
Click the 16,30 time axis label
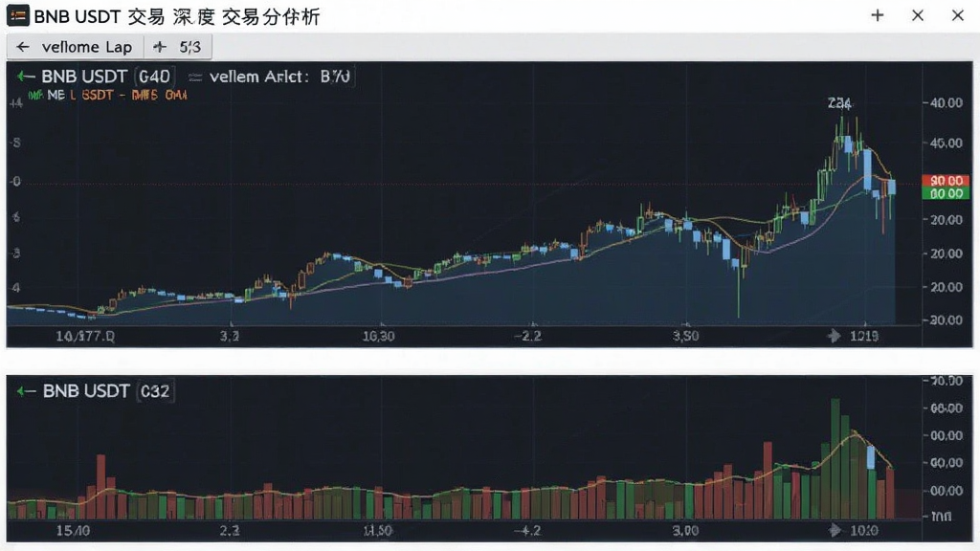(x=378, y=336)
